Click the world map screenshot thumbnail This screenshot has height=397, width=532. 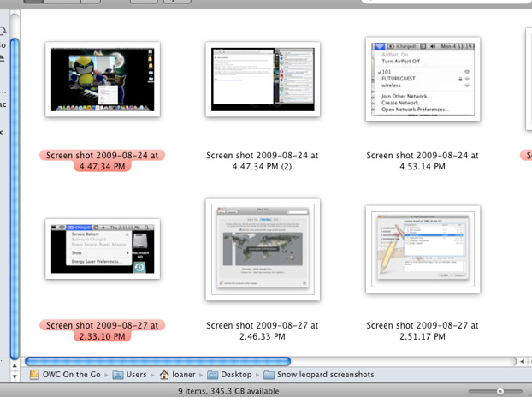(263, 249)
